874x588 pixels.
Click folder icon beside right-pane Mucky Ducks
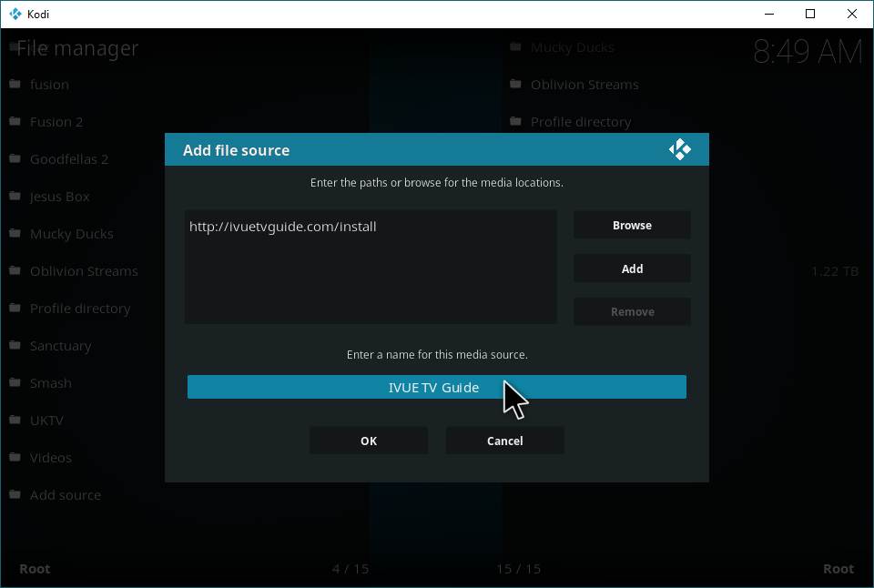(x=515, y=46)
